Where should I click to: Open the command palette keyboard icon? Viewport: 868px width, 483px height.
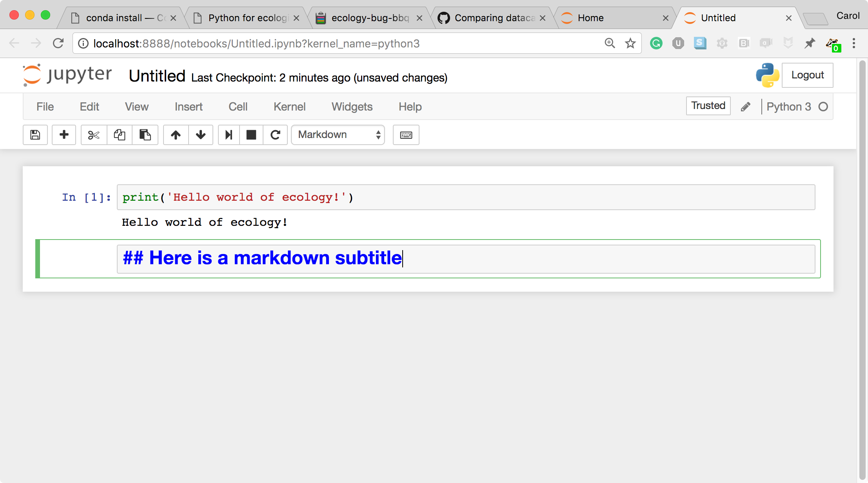pos(406,135)
